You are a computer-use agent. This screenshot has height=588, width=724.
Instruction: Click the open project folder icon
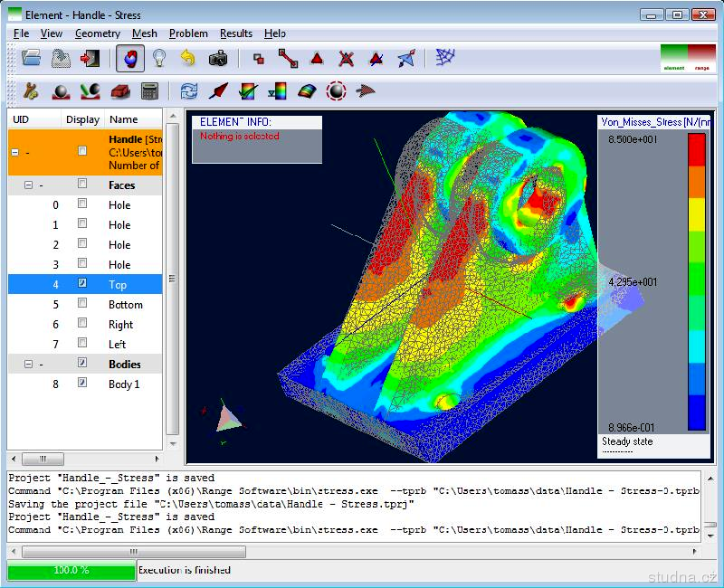[x=32, y=58]
